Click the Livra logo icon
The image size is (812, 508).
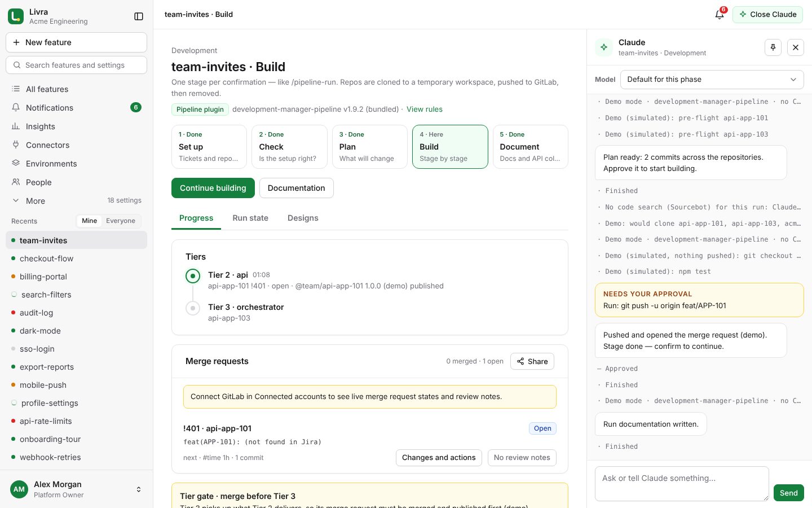click(x=16, y=16)
